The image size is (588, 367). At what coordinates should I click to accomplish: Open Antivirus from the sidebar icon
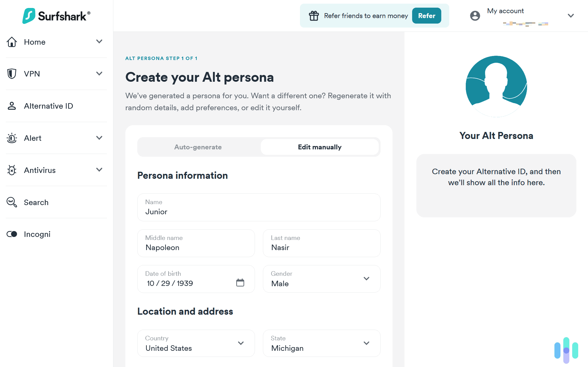click(x=12, y=170)
